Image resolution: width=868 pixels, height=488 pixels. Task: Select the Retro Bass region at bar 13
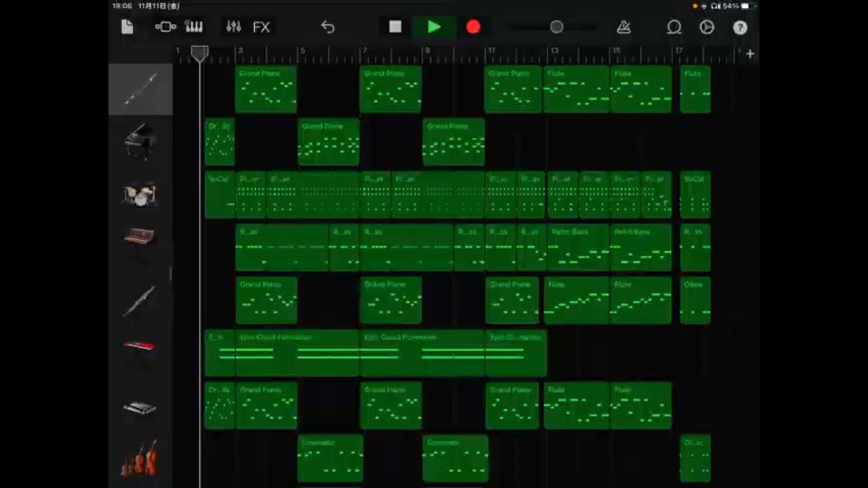click(x=578, y=248)
